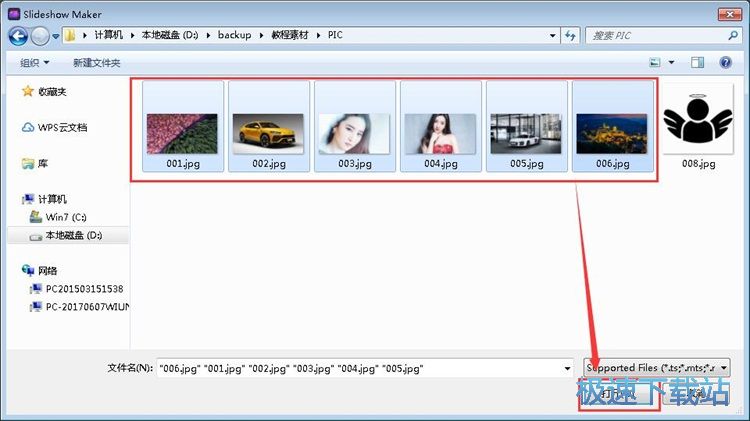
Task: Click the Slideshow Maker title icon
Action: (x=14, y=14)
